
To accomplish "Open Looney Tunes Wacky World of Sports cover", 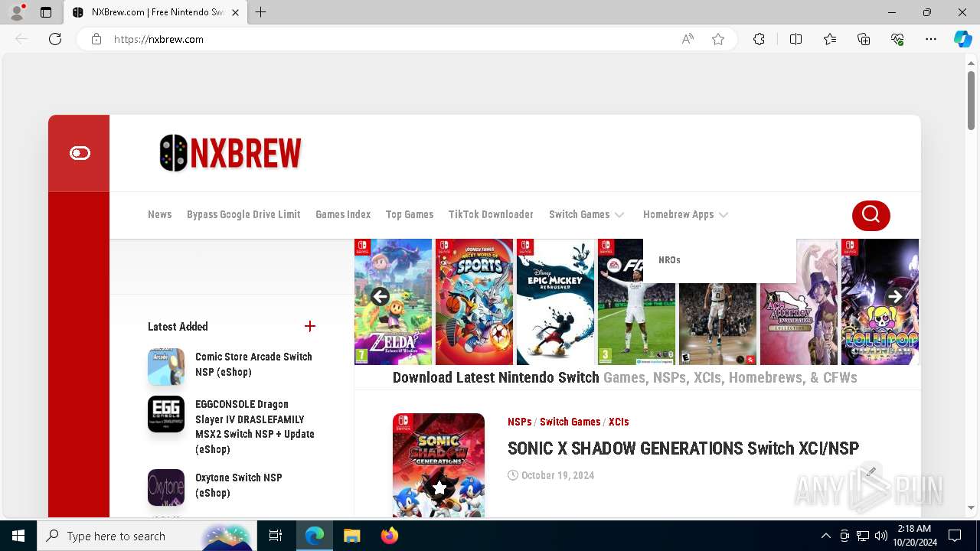I will 475,302.
